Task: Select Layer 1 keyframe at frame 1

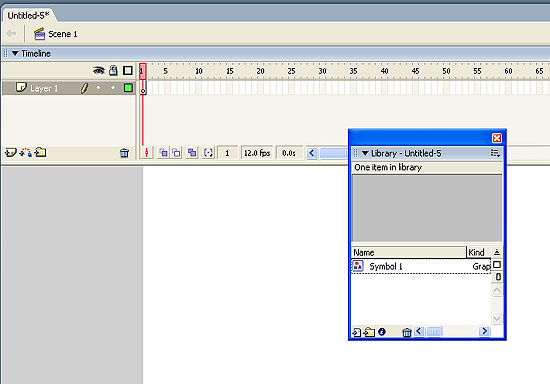Action: coord(143,88)
